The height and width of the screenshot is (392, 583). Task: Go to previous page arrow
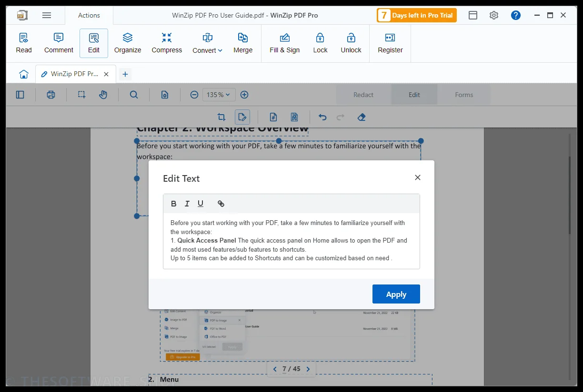275,369
